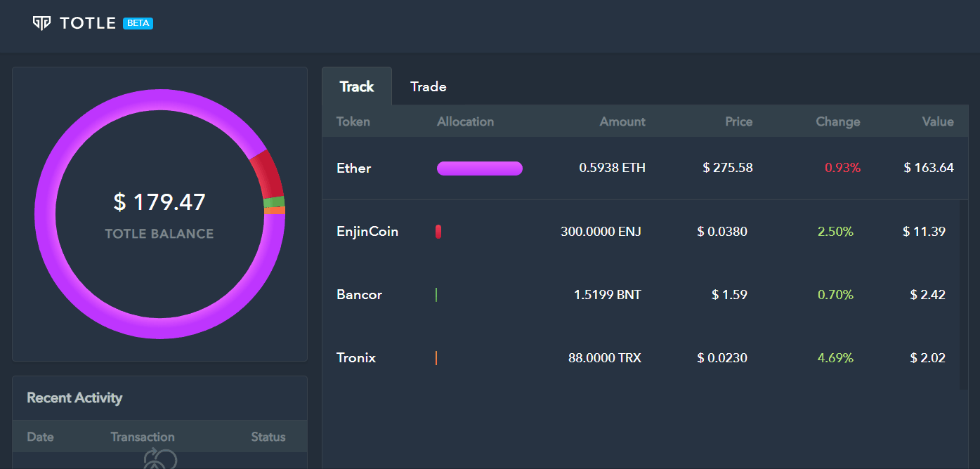Click the green segment of donut chart
The width and height of the screenshot is (980, 469).
point(274,202)
